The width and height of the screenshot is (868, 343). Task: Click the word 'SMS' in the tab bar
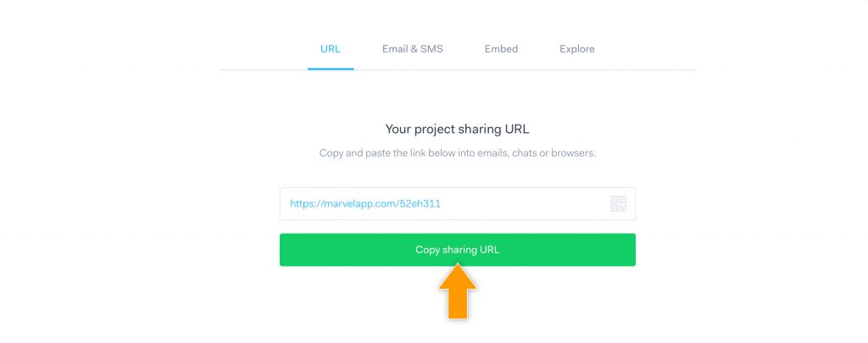[x=431, y=49]
